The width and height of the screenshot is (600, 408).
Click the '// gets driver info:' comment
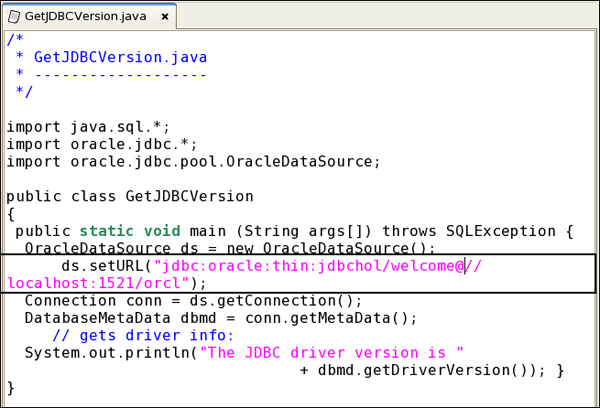(x=143, y=335)
